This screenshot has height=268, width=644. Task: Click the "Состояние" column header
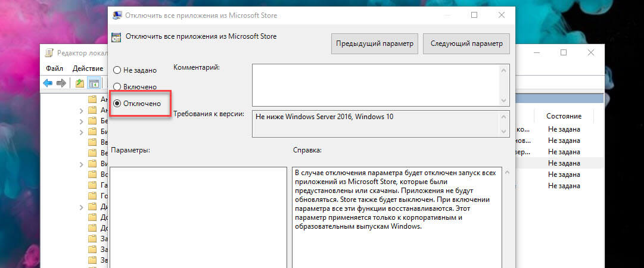point(564,116)
